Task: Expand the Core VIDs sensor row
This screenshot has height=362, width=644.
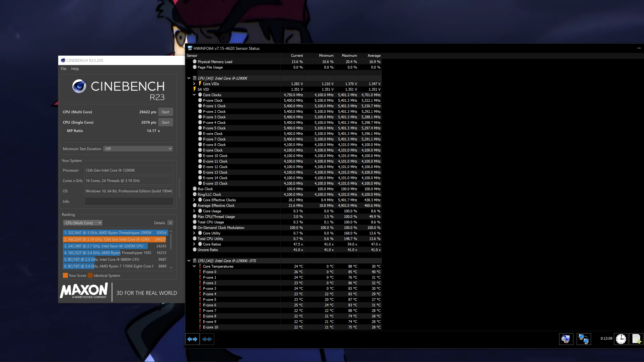Action: coord(194,84)
